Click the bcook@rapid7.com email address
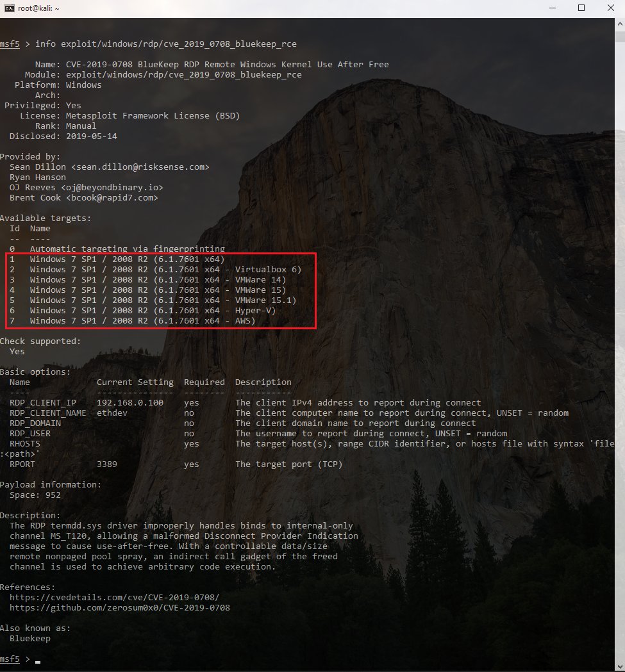The image size is (625, 672). click(112, 198)
